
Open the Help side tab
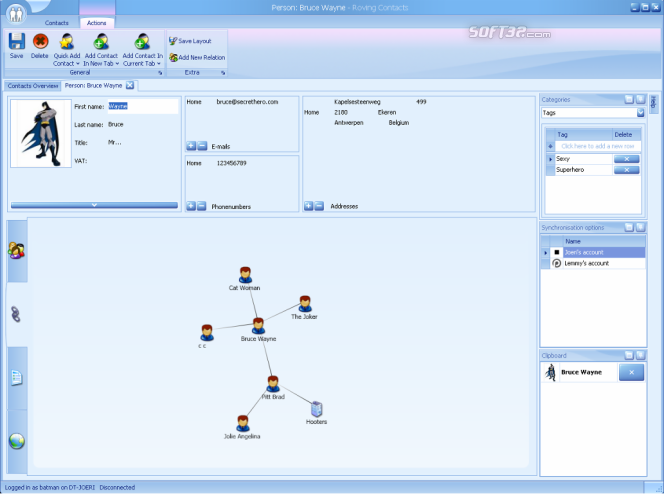click(653, 103)
